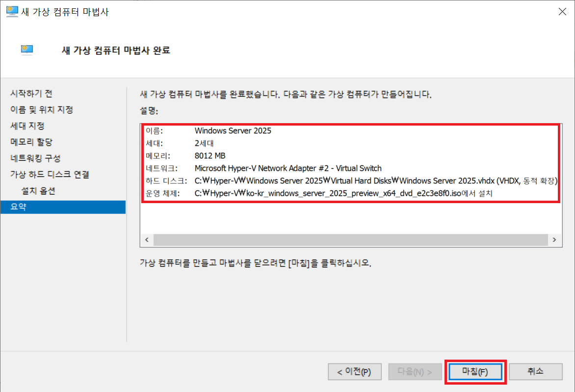Click the wizard icon in the title bar
This screenshot has height=392, width=575.
point(12,12)
